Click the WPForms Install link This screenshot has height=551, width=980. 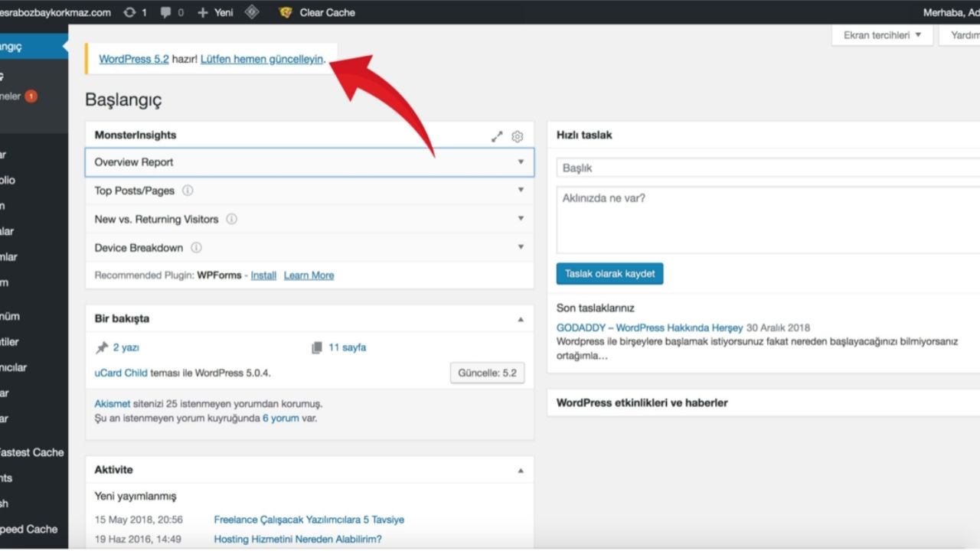(263, 275)
